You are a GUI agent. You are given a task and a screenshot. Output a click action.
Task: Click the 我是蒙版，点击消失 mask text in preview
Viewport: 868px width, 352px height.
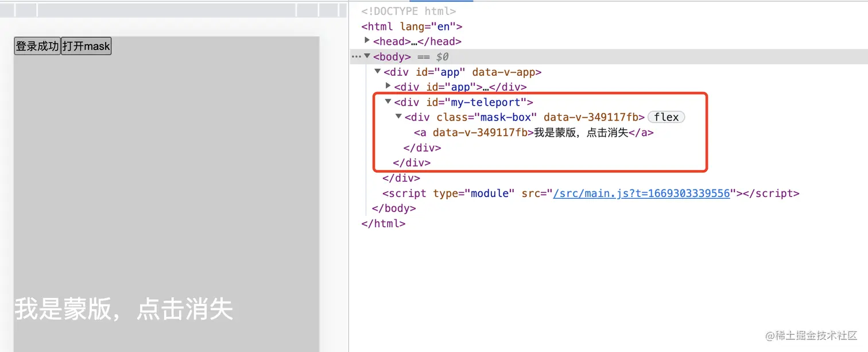point(123,310)
